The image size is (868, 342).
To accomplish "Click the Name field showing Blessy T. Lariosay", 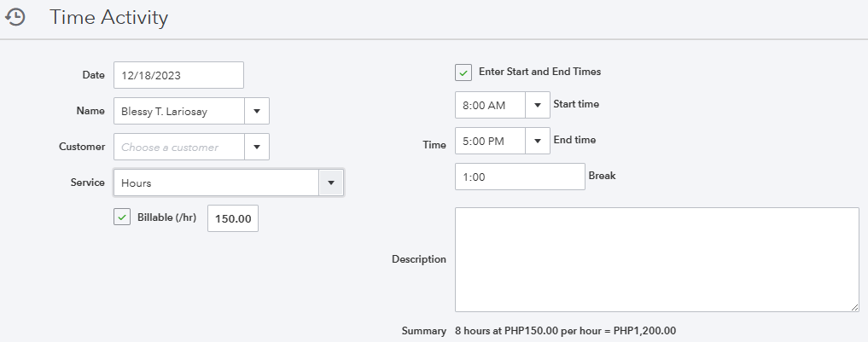I will [x=179, y=111].
